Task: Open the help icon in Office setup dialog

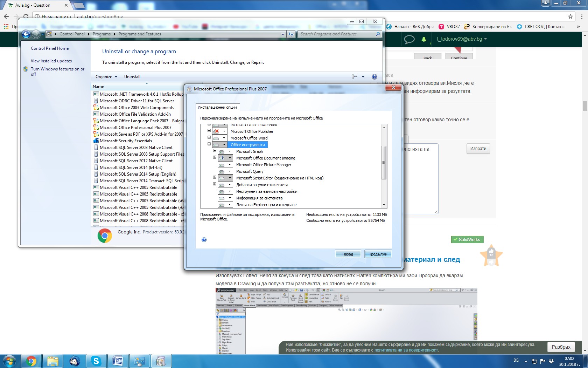Action: tap(204, 240)
